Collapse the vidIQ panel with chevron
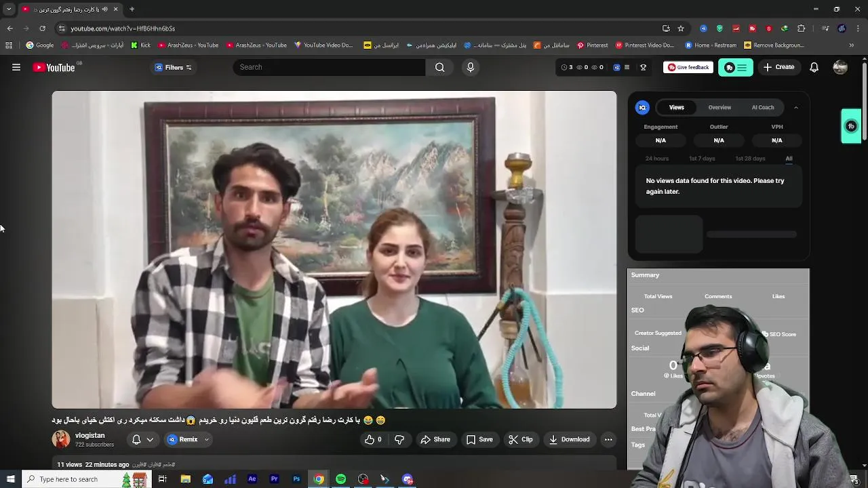This screenshot has width=868, height=488. pos(796,107)
